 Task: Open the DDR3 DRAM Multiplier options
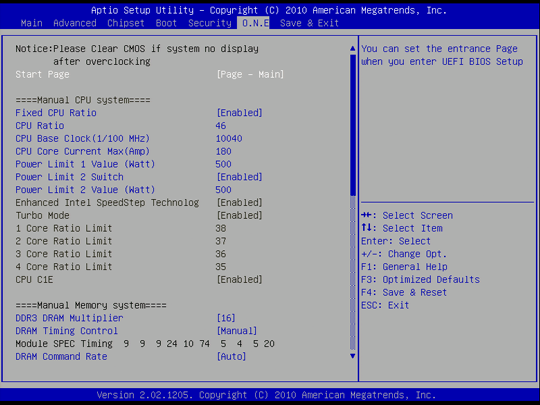tap(226, 318)
